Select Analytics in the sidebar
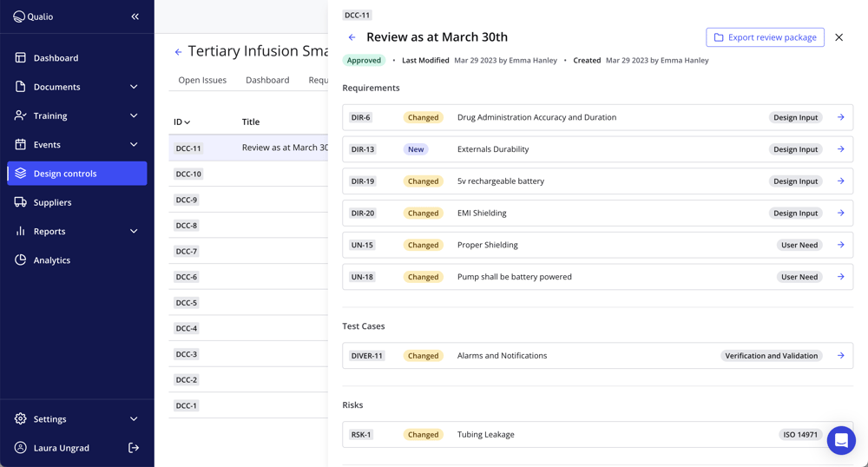This screenshot has width=868, height=467. (x=52, y=260)
